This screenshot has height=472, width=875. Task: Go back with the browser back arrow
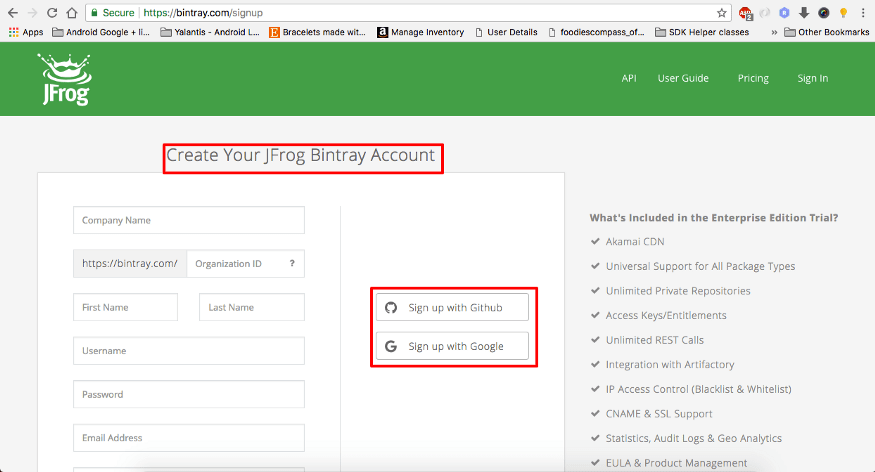tap(13, 12)
